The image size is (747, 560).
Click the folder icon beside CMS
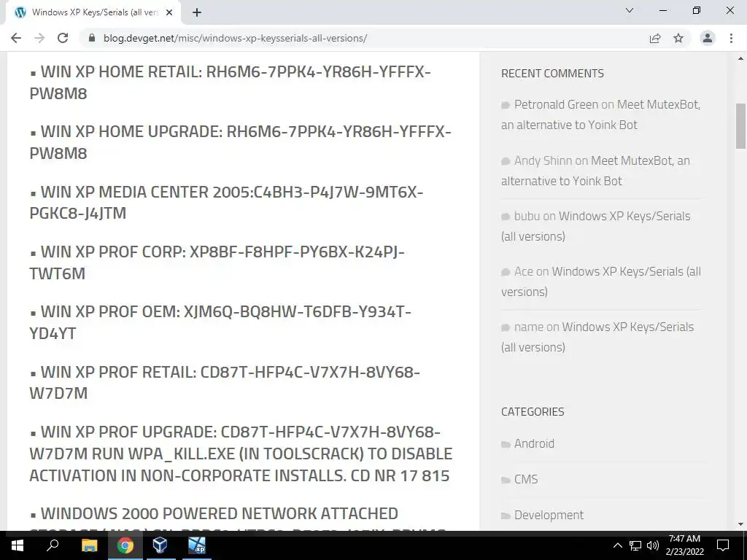pyautogui.click(x=506, y=481)
